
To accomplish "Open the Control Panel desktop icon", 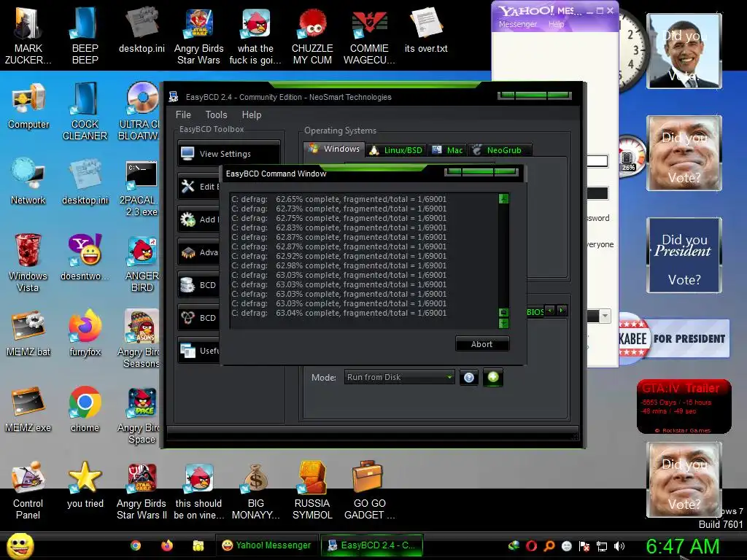I will click(x=28, y=491).
